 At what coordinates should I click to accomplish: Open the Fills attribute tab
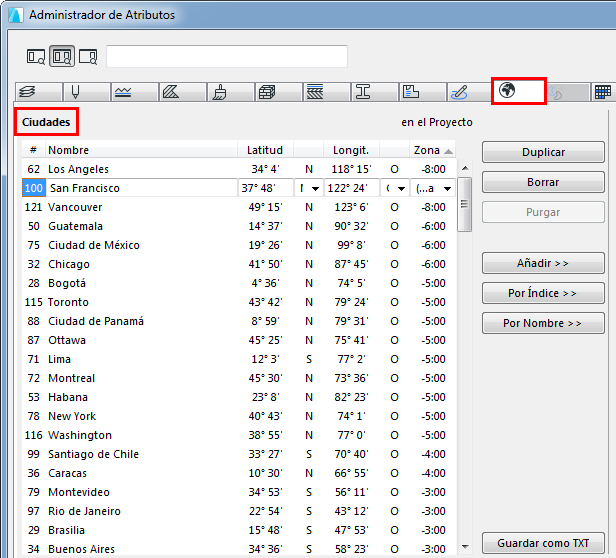click(x=182, y=92)
